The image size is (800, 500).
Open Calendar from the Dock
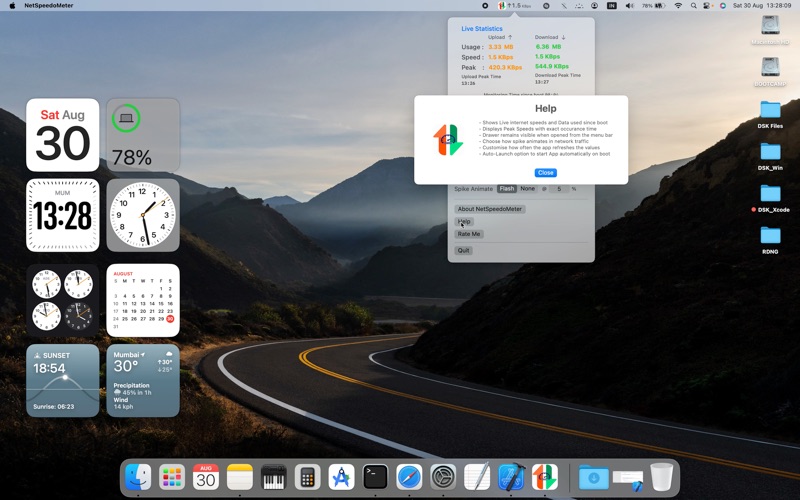point(206,477)
